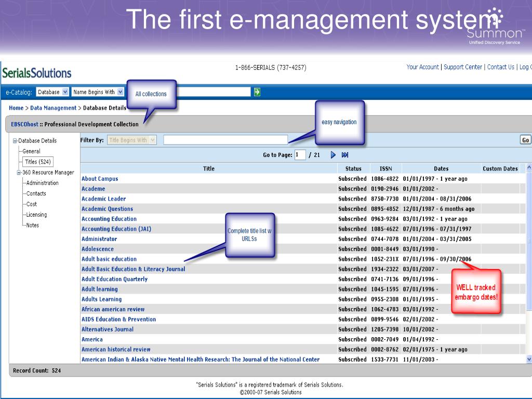
Task: Click the SerialsSolutions logo
Action: (37, 73)
